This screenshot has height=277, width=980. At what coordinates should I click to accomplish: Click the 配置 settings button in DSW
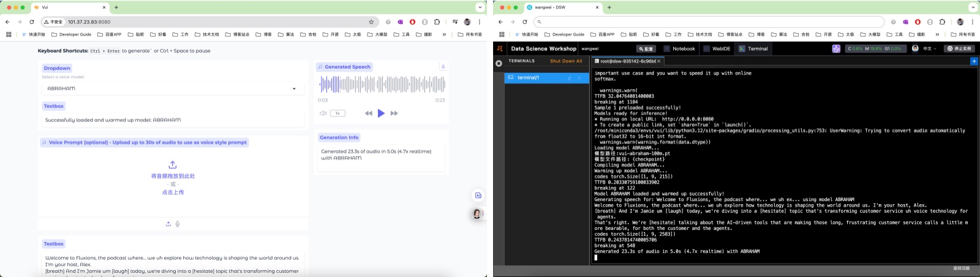coord(646,48)
